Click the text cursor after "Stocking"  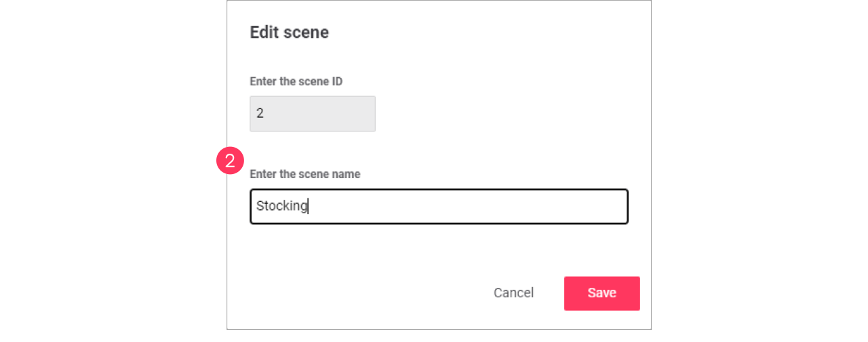309,207
